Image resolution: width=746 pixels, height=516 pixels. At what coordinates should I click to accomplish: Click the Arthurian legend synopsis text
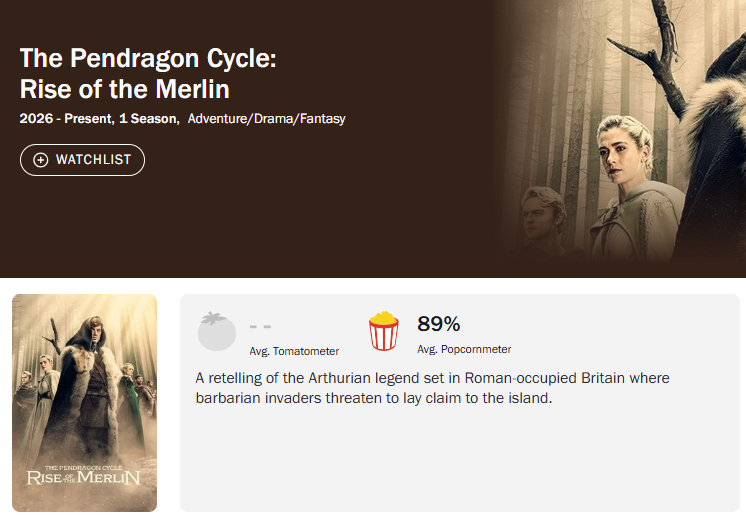tap(432, 388)
